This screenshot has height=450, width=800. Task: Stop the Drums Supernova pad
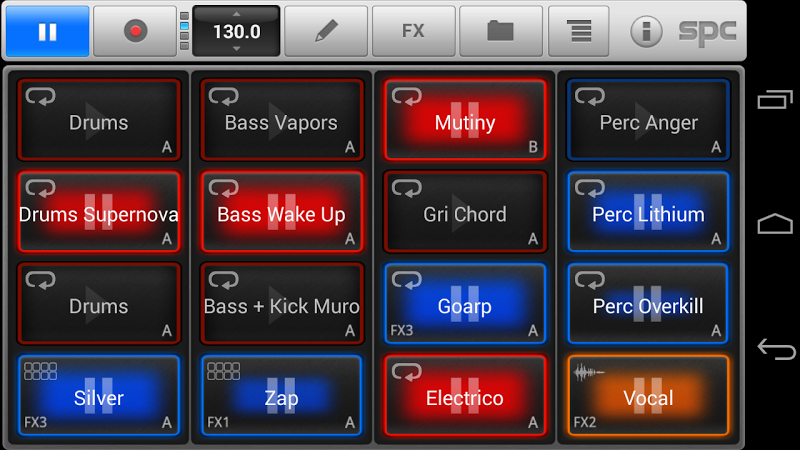[99, 212]
